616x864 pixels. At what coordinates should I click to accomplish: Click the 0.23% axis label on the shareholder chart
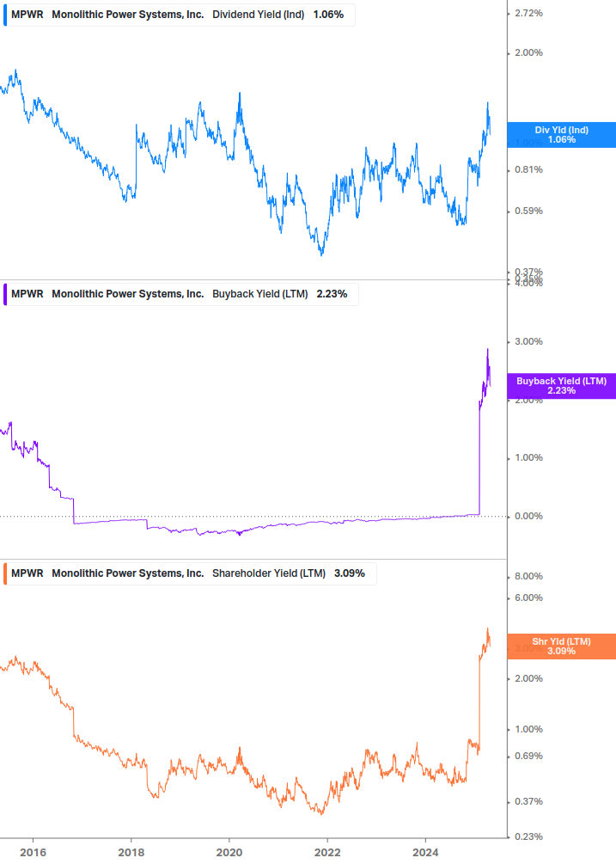point(528,837)
